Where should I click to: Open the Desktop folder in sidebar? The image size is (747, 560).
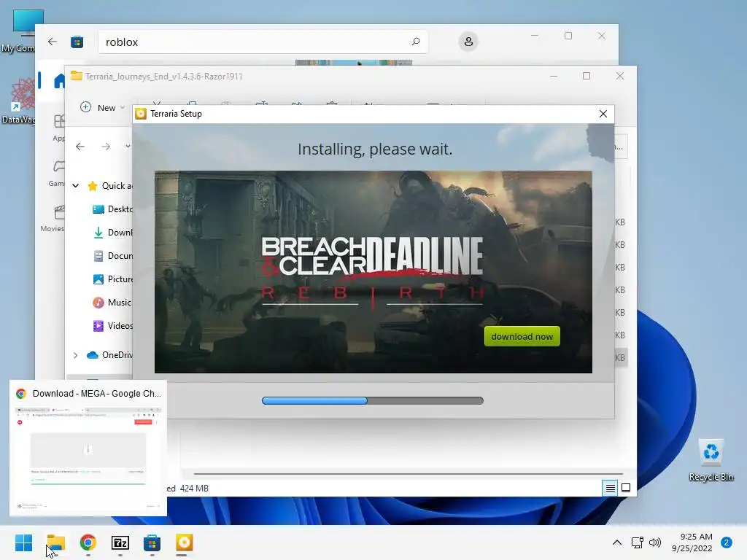point(113,209)
